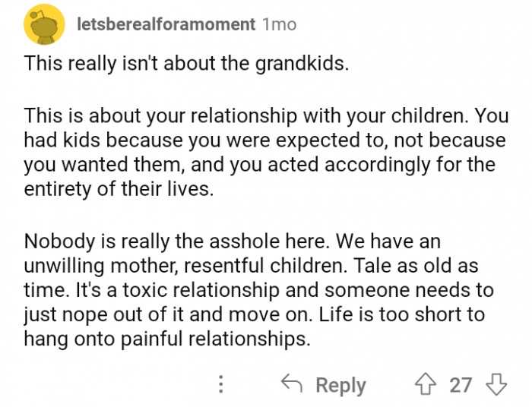Click the letsberealforamoment user avatar

pos(43,26)
